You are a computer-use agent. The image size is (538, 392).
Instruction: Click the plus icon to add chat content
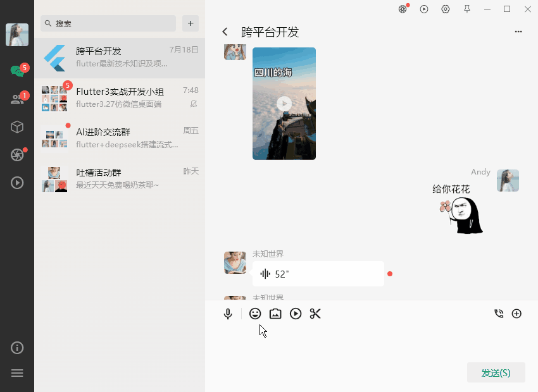[517, 313]
